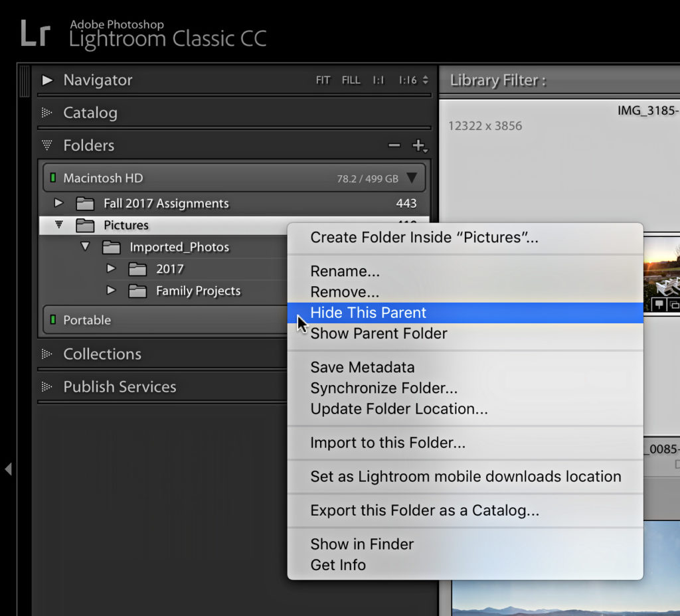Toggle the Macintosh HD green status light
Image resolution: width=680 pixels, height=616 pixels.
53,178
